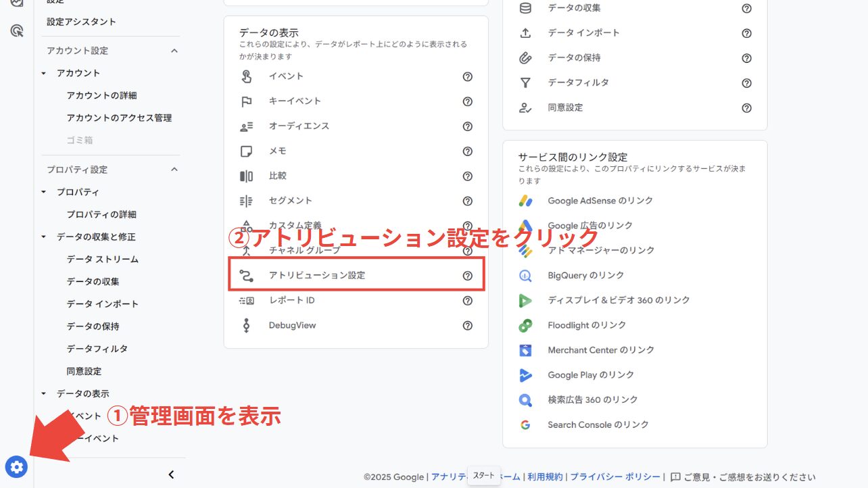Click the Events touch icon
The height and width of the screenshot is (488, 868).
point(246,76)
